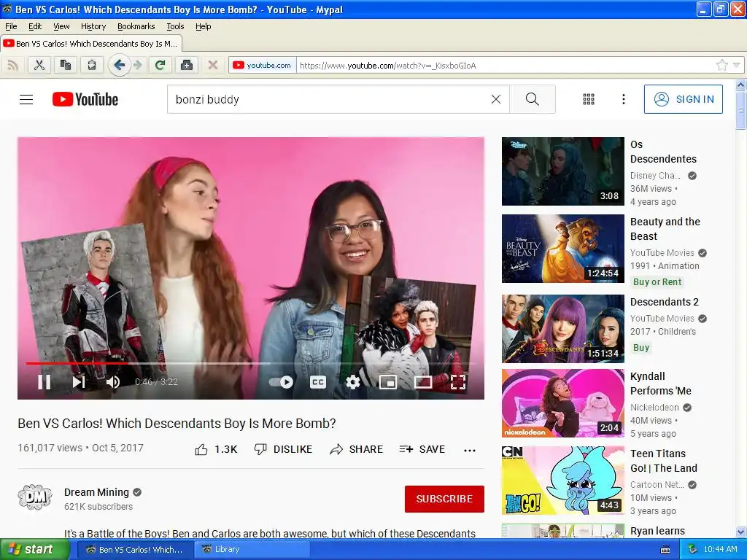Click the SHARE button
747x560 pixels.
click(356, 449)
